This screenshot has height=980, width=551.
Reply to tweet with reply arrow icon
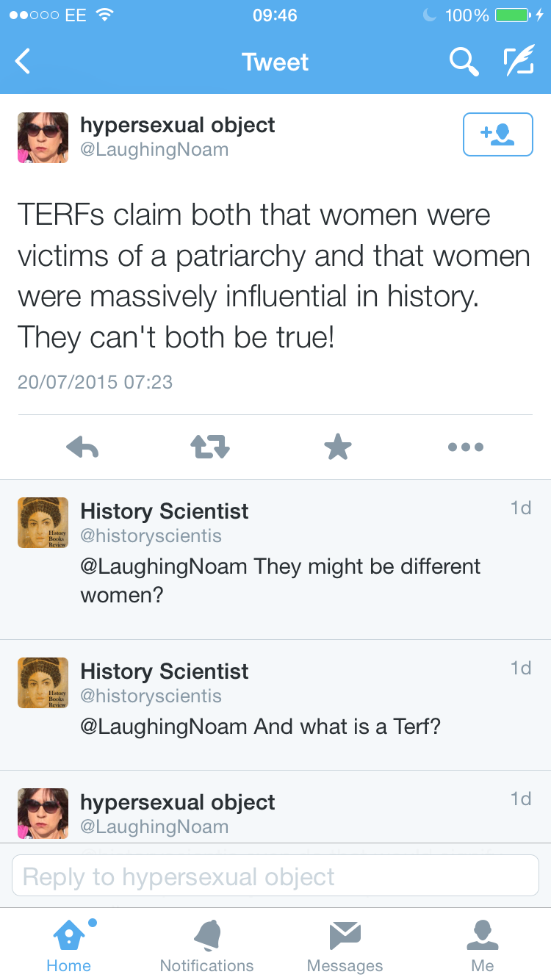pyautogui.click(x=82, y=447)
